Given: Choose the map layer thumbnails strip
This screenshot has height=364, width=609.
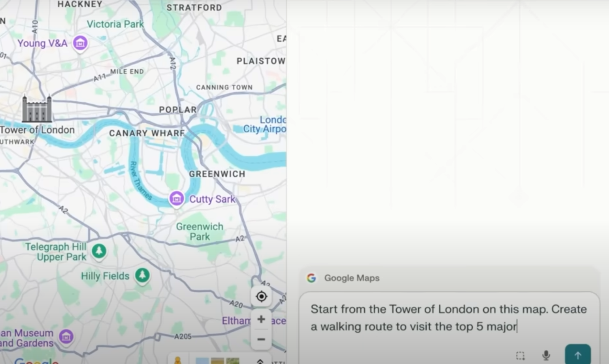Looking at the screenshot, I should pos(217,361).
